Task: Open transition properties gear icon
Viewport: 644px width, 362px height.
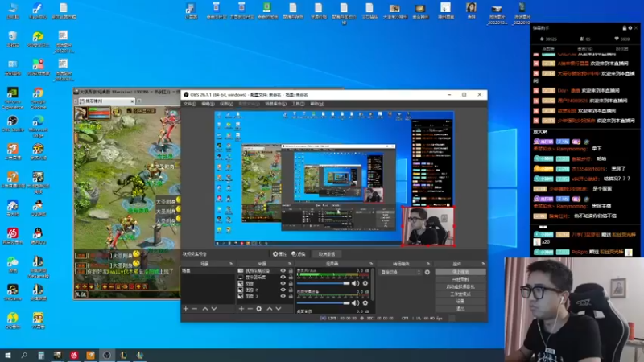Action: point(427,272)
